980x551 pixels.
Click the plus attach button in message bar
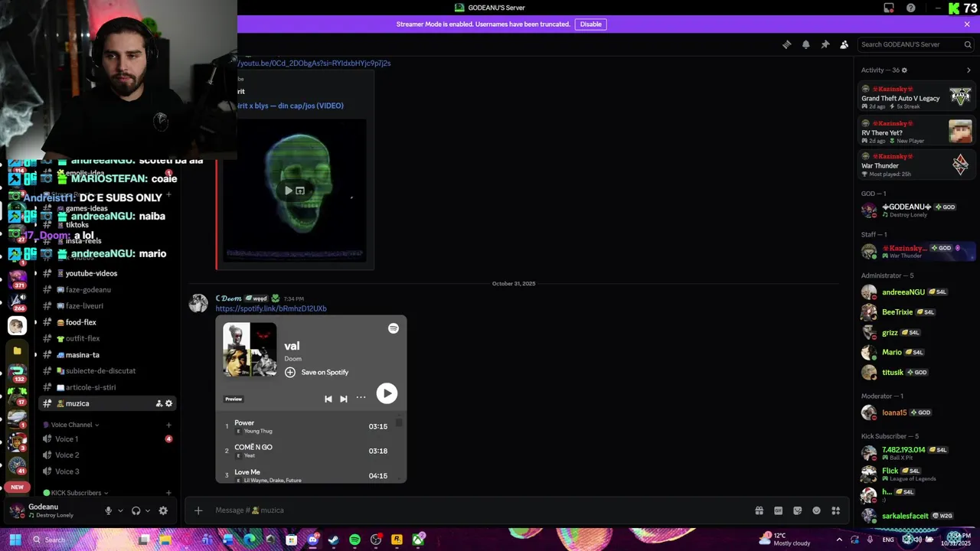pos(198,510)
